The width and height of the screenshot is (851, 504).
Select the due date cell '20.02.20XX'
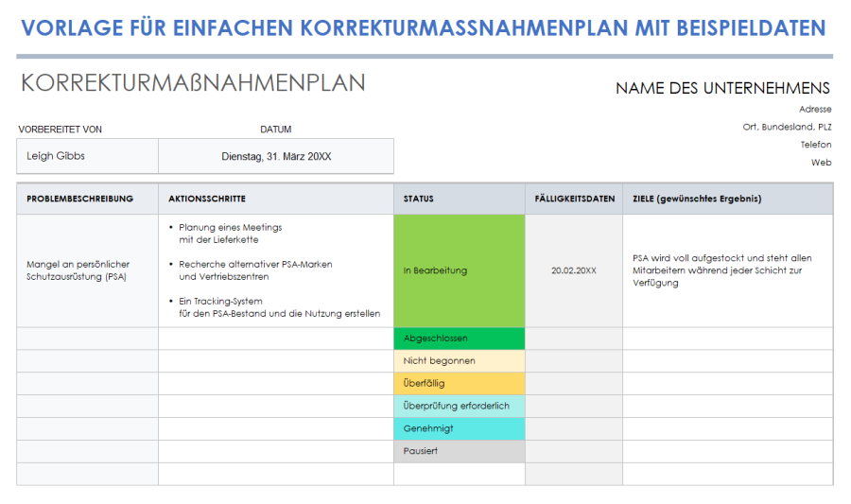click(x=574, y=270)
